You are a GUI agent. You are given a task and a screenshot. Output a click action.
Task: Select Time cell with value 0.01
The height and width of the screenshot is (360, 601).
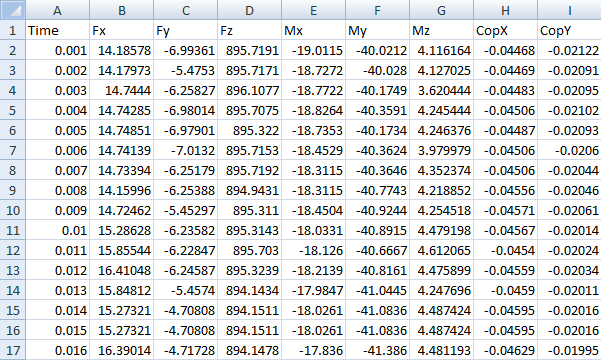point(57,230)
